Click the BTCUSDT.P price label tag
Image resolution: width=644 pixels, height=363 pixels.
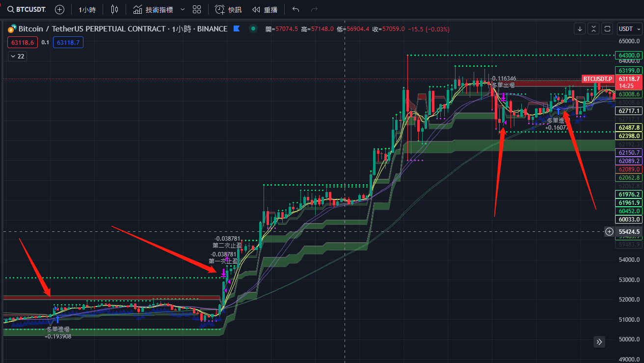pos(598,79)
